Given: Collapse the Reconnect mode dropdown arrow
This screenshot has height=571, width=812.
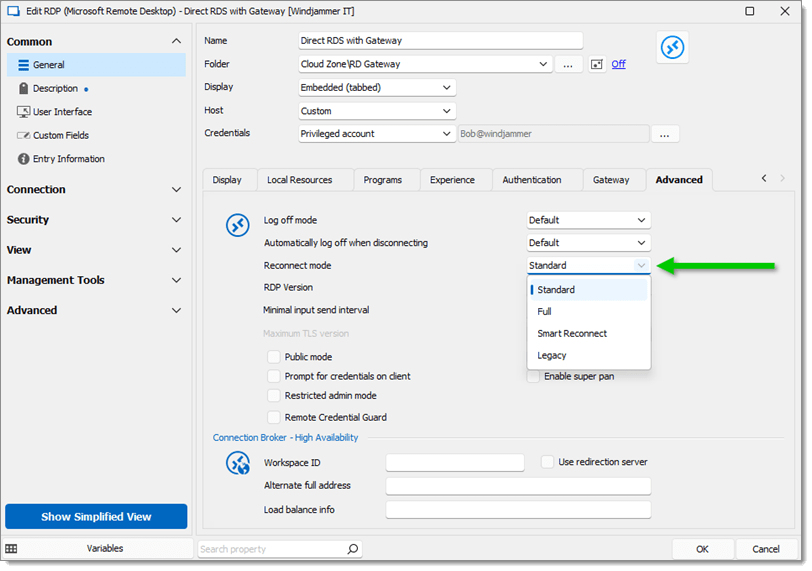Looking at the screenshot, I should 641,266.
